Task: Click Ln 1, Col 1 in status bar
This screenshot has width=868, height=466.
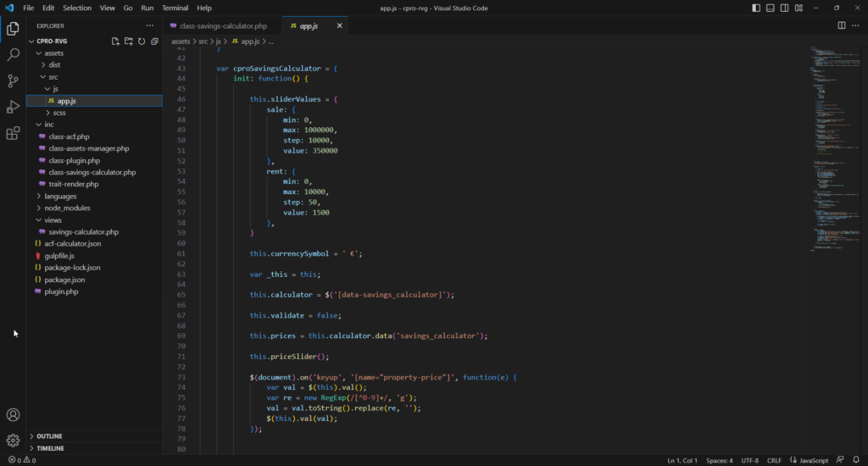Action: (682, 460)
